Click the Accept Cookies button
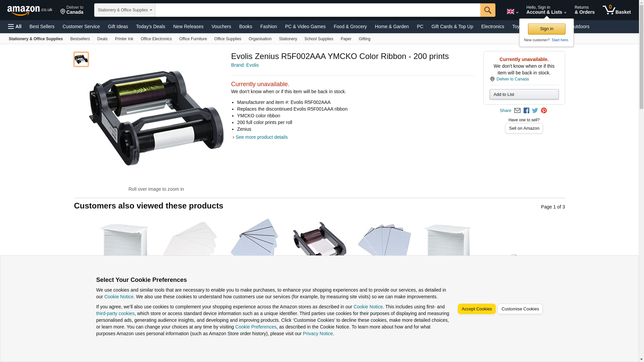Viewport: 644px width, 362px height. tap(477, 309)
